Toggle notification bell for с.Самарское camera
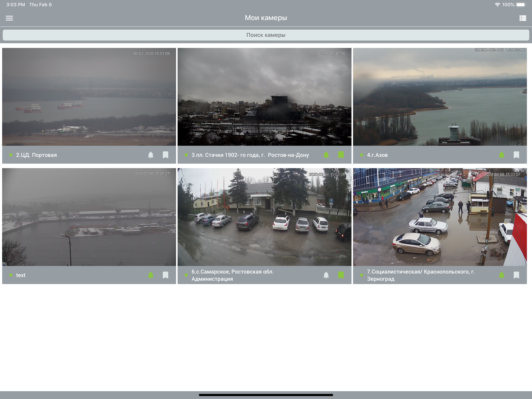The height and width of the screenshot is (399, 532). click(x=326, y=275)
